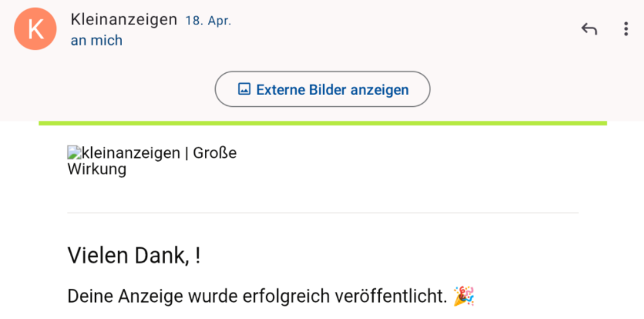Click the grey divider line below the logo
This screenshot has width=644, height=319.
point(323,213)
